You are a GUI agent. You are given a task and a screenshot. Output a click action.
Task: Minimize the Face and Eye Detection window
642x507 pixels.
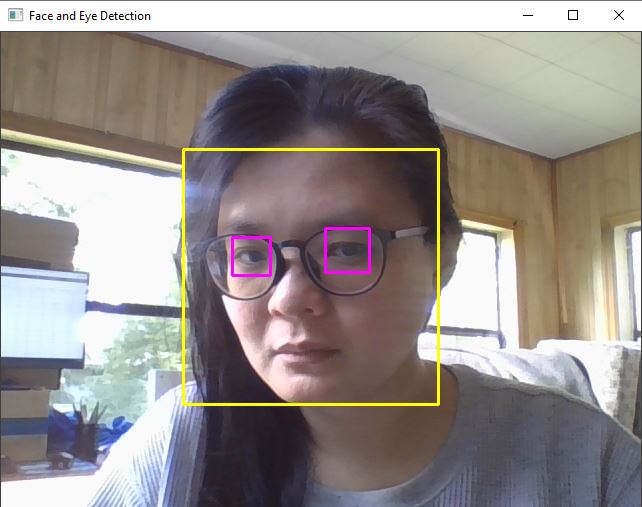coord(528,16)
